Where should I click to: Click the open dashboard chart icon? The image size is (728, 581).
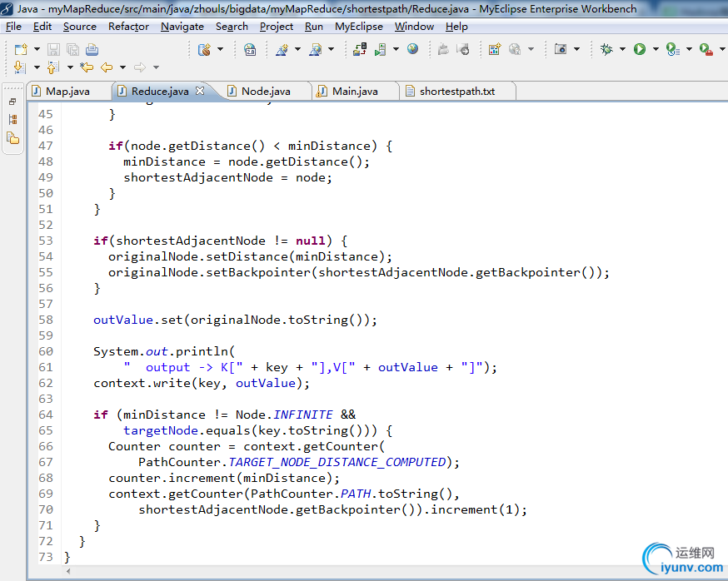495,49
